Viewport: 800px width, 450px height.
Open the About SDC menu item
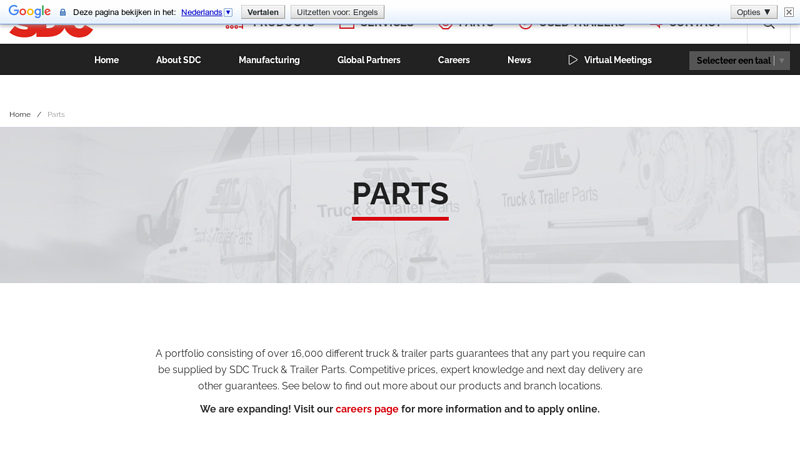tap(179, 60)
